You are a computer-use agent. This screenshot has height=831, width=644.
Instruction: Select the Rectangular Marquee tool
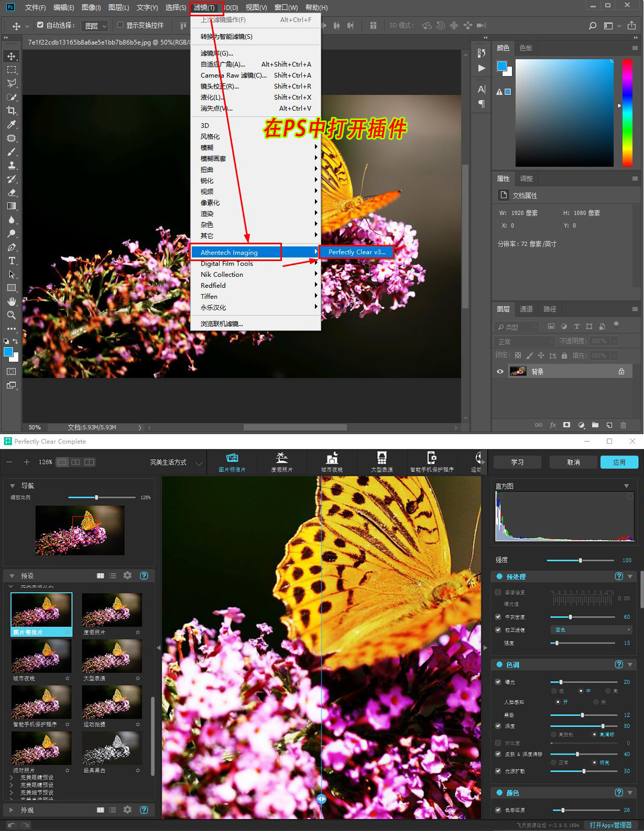12,70
